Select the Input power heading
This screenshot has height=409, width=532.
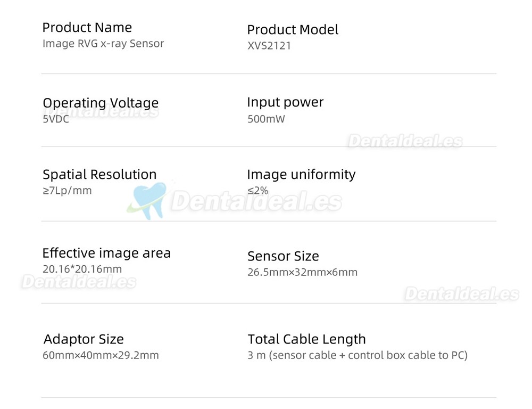tap(285, 102)
